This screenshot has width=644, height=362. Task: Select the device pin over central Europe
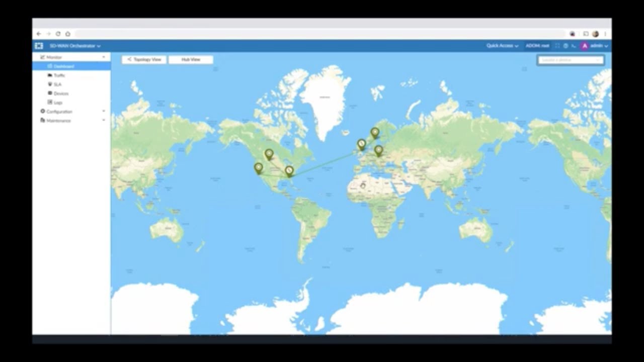click(x=378, y=151)
